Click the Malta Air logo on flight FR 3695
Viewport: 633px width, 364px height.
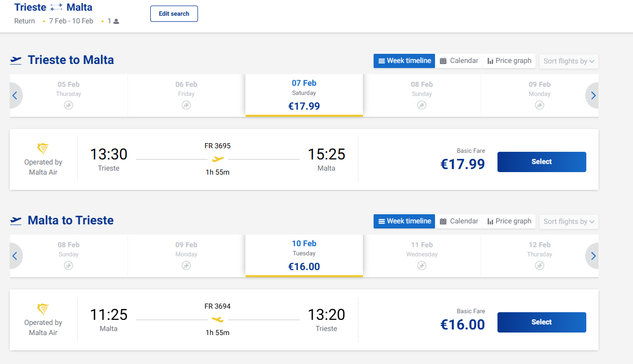pos(43,149)
